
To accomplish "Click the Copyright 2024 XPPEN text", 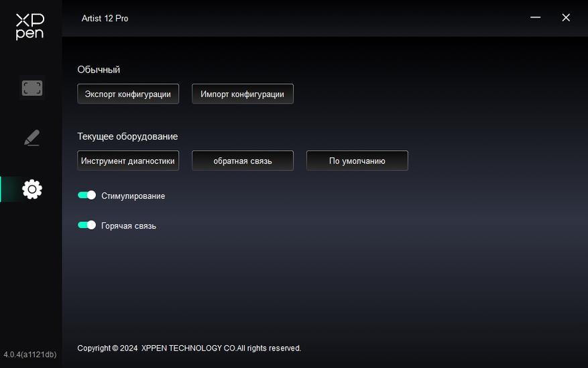I will [189, 348].
